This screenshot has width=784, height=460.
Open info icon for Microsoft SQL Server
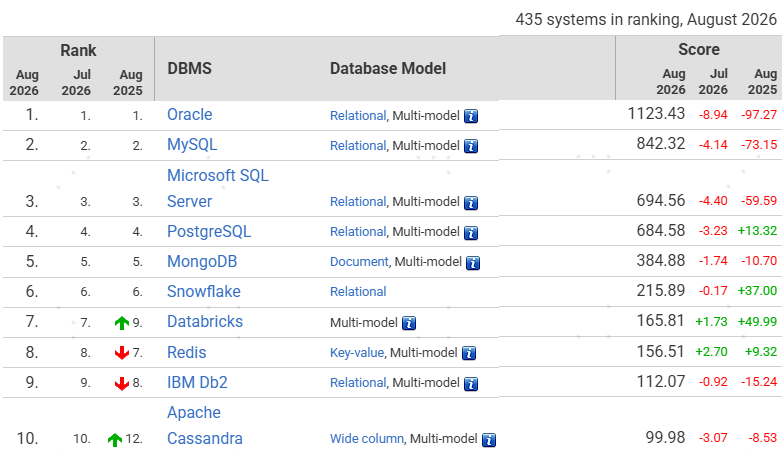click(x=470, y=202)
